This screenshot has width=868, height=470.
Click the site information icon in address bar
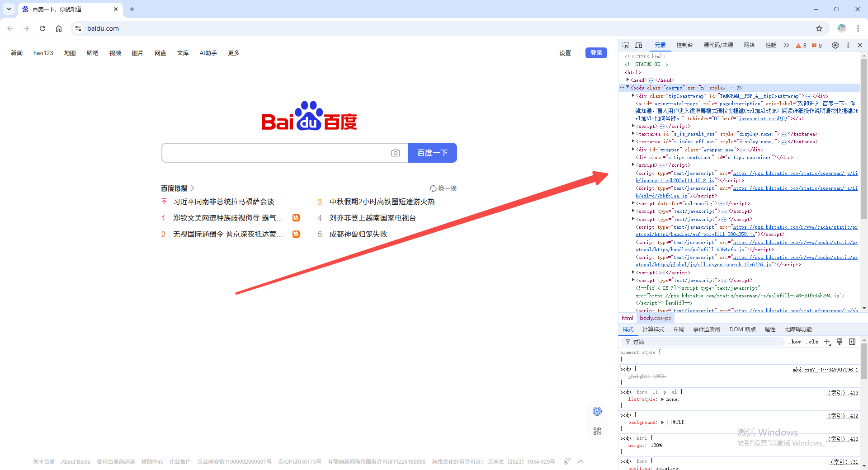[78, 28]
